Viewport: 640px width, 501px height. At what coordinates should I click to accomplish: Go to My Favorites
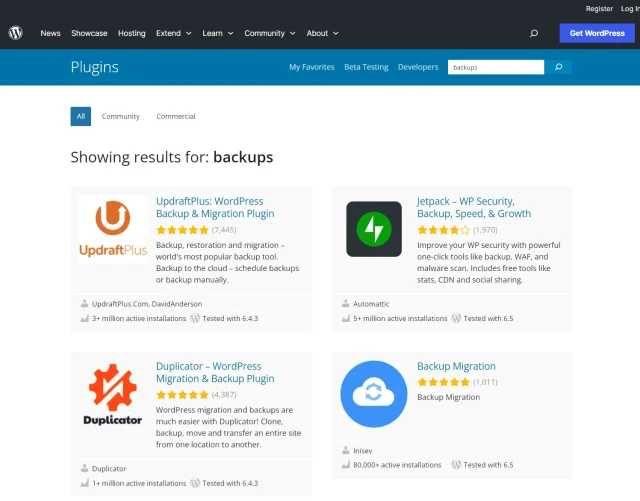pyautogui.click(x=312, y=67)
